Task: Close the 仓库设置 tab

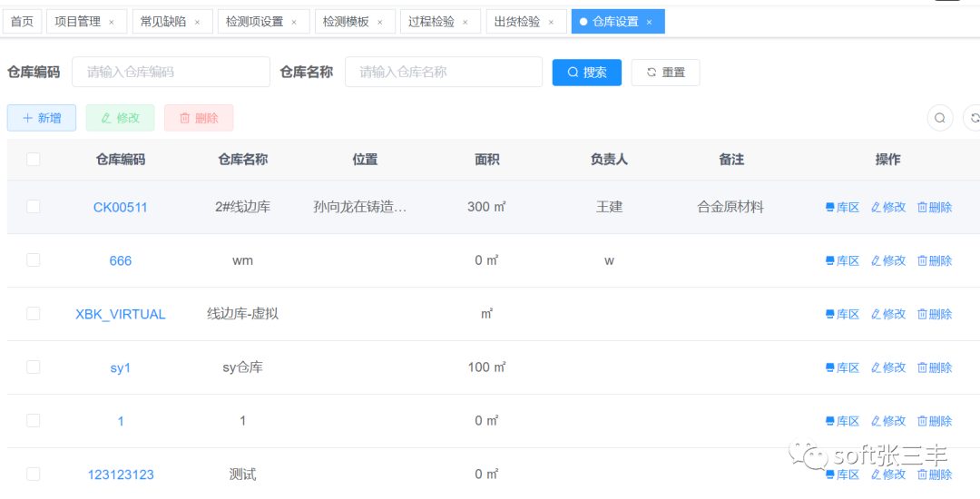Action: point(650,22)
